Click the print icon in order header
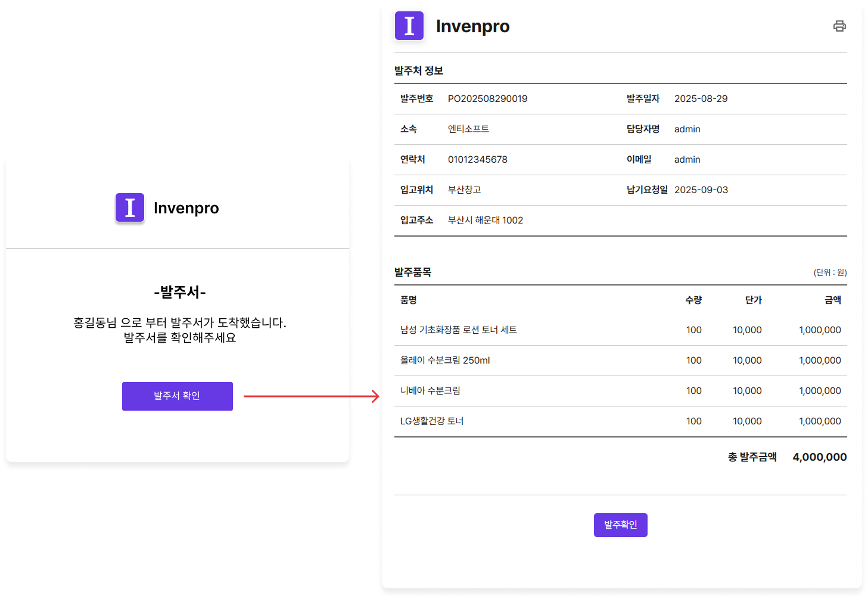Image resolution: width=868 pixels, height=599 pixels. (x=839, y=26)
